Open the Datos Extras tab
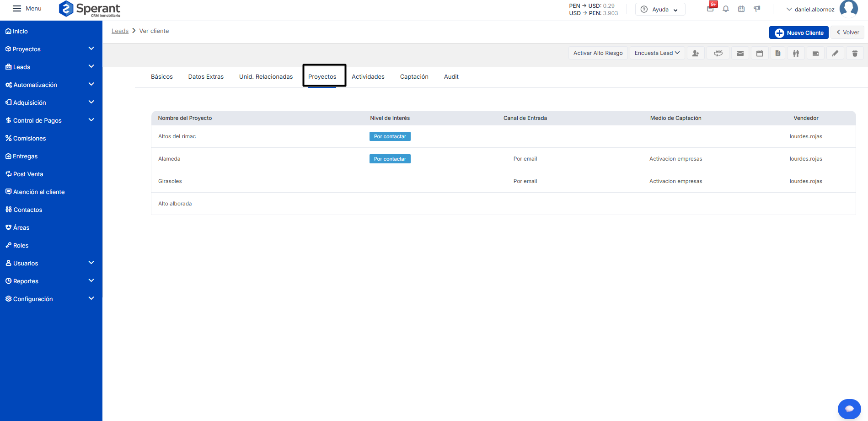 [206, 77]
